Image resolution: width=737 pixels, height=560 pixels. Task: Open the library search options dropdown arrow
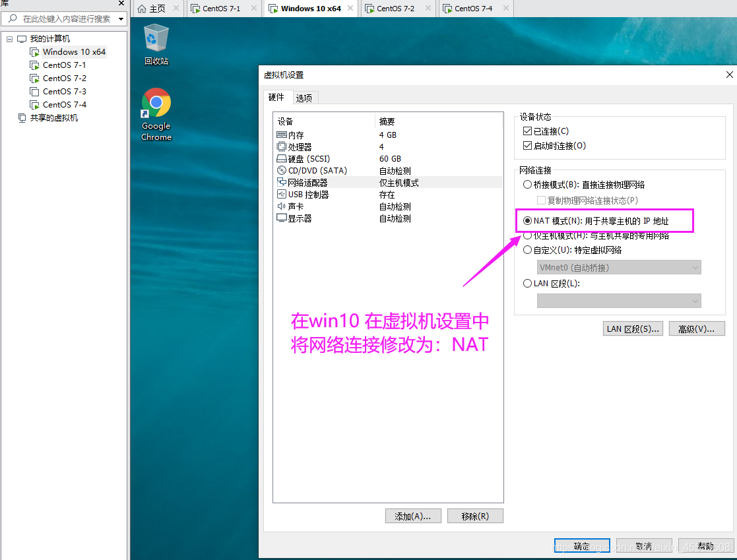pyautogui.click(x=121, y=18)
